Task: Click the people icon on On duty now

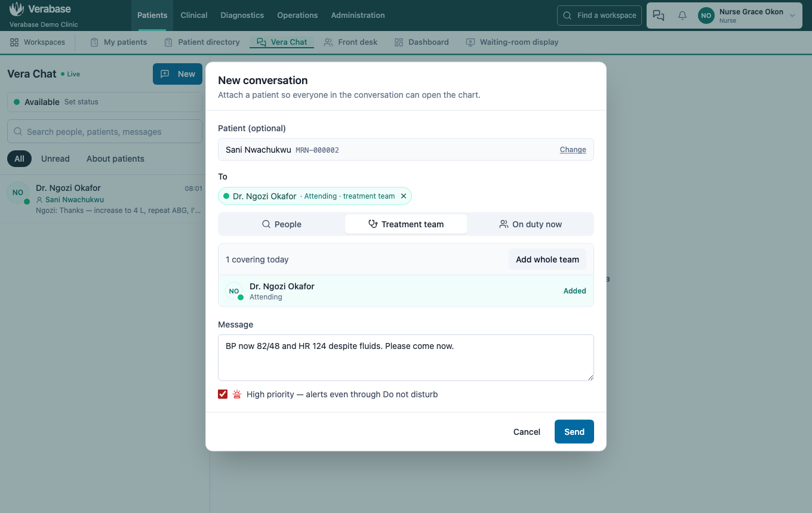Action: point(504,224)
